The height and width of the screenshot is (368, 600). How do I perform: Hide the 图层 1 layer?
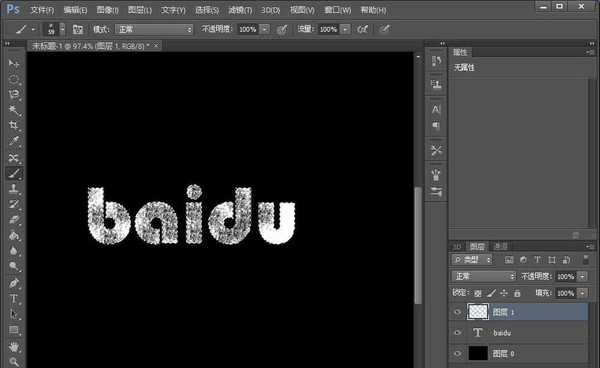tap(457, 312)
